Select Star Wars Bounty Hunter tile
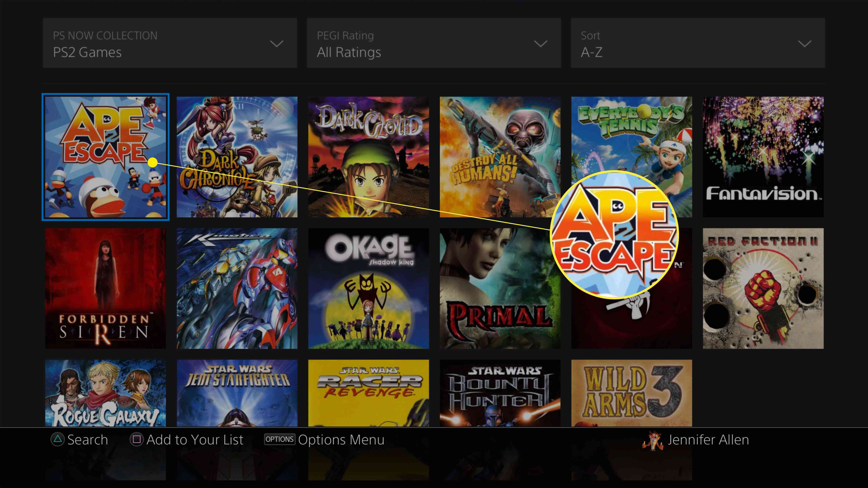Viewport: 868px width, 488px height. (500, 393)
